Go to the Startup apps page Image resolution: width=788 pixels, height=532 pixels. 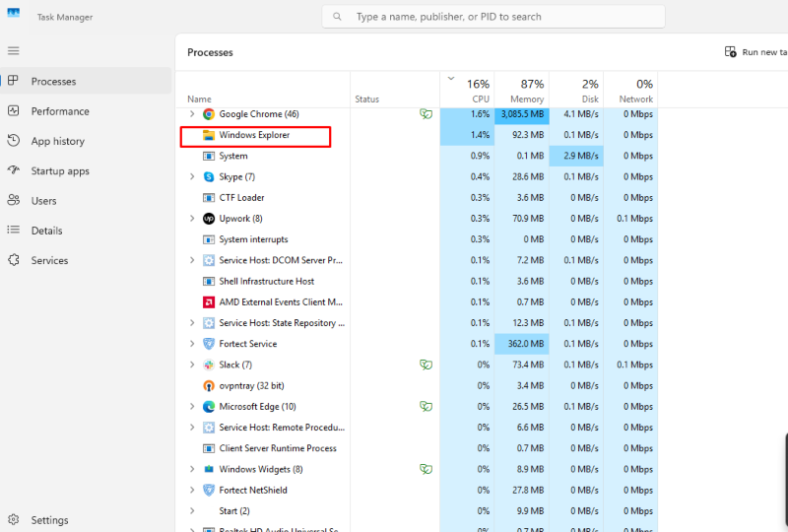(x=86, y=171)
